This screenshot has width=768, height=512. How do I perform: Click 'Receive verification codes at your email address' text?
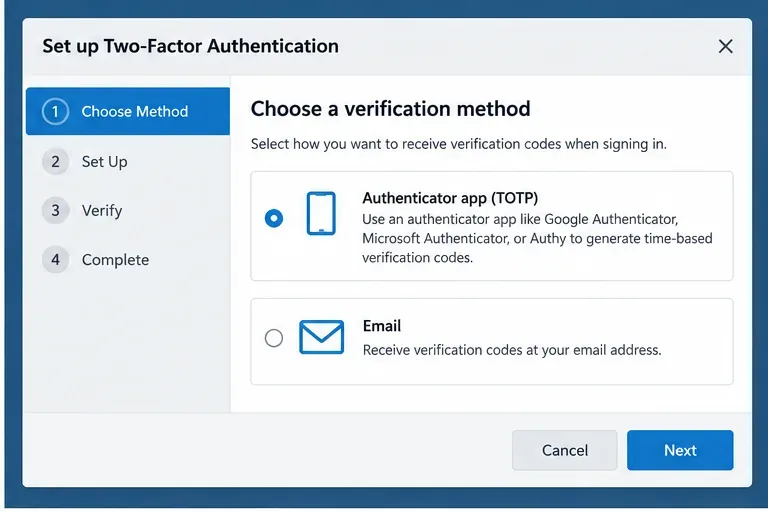[x=512, y=350]
